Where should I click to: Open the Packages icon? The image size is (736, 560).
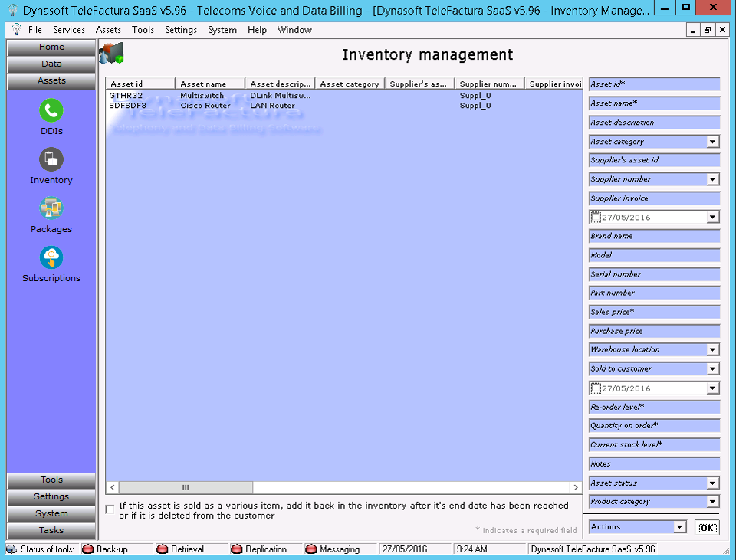click(51, 208)
